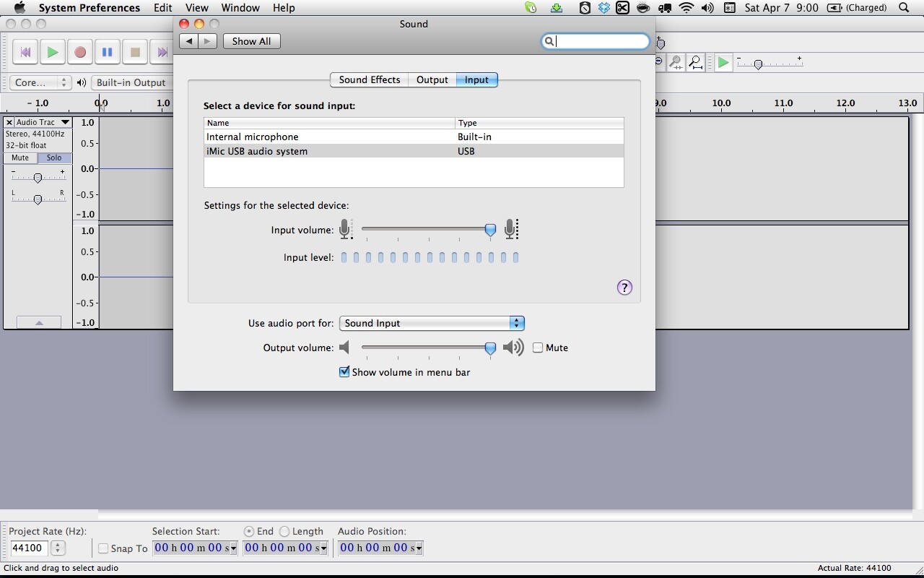Screen dimensions: 924x578
Task: Click the track gain slider knob
Action: point(38,177)
